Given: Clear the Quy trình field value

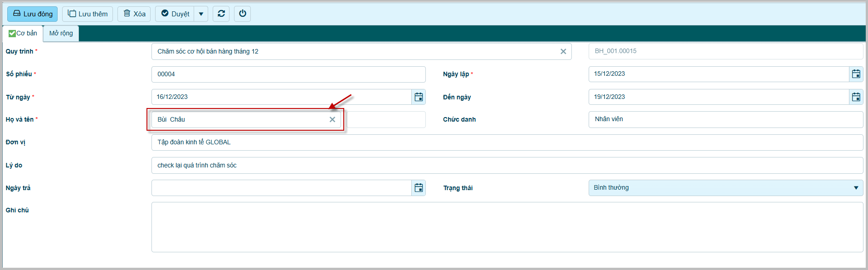Looking at the screenshot, I should click(x=563, y=52).
